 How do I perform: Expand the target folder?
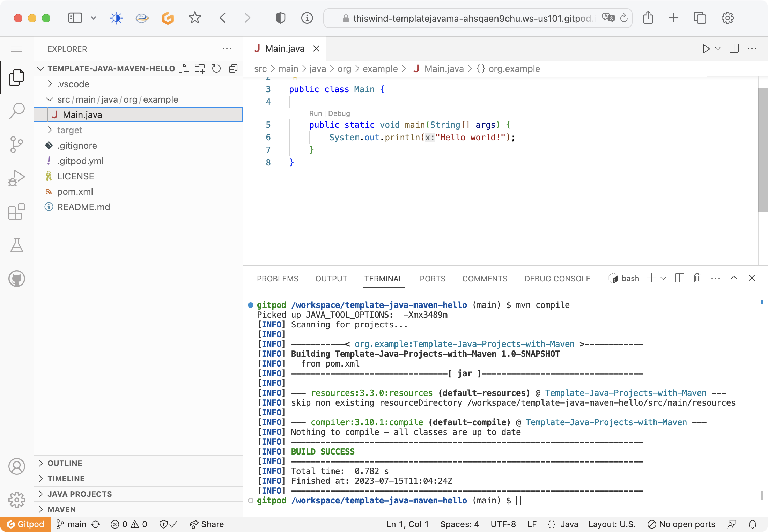tap(69, 130)
